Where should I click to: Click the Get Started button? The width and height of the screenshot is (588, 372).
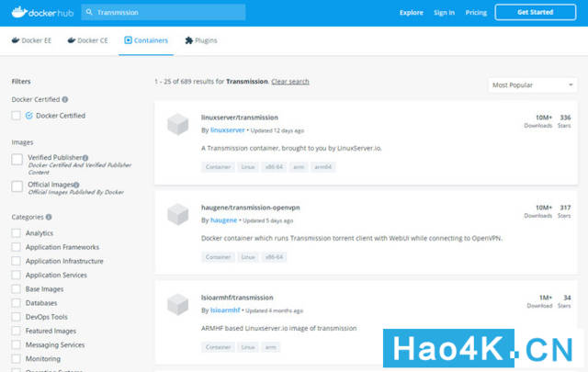pyautogui.click(x=536, y=12)
